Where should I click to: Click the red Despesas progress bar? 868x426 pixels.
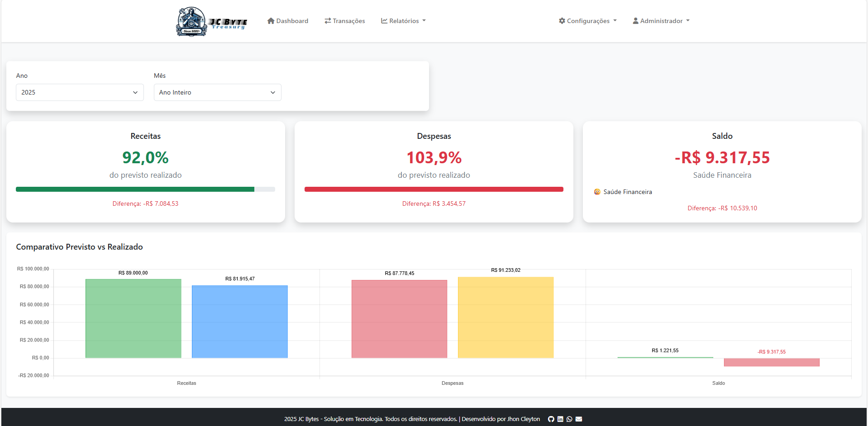pos(434,189)
